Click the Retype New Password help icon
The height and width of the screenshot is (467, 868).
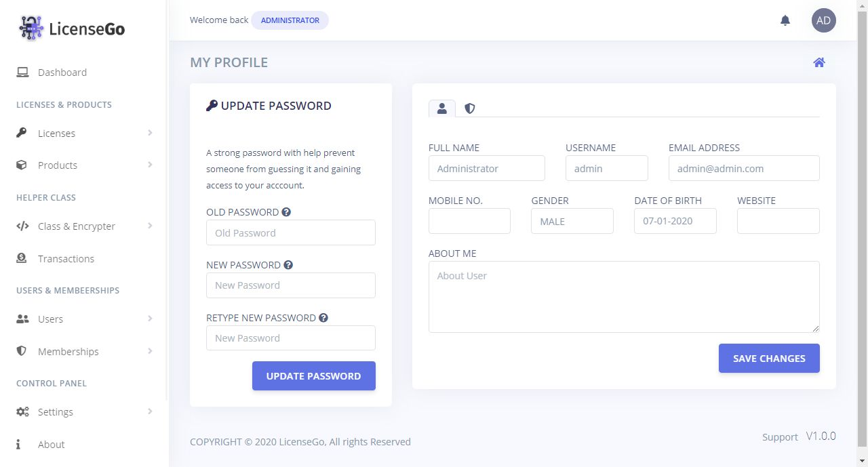(x=323, y=318)
